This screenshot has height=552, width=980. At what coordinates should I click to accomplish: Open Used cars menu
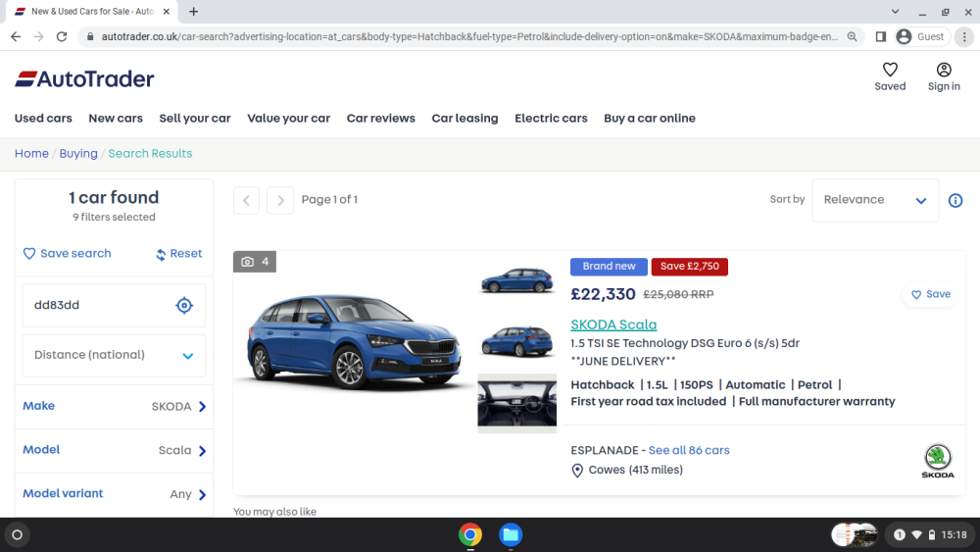click(x=43, y=119)
